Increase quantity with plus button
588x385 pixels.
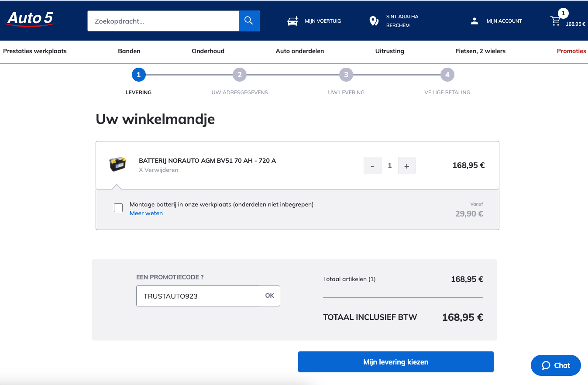(x=407, y=166)
